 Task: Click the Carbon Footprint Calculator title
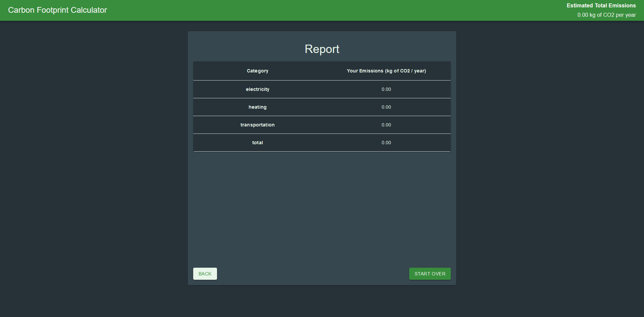click(x=57, y=10)
